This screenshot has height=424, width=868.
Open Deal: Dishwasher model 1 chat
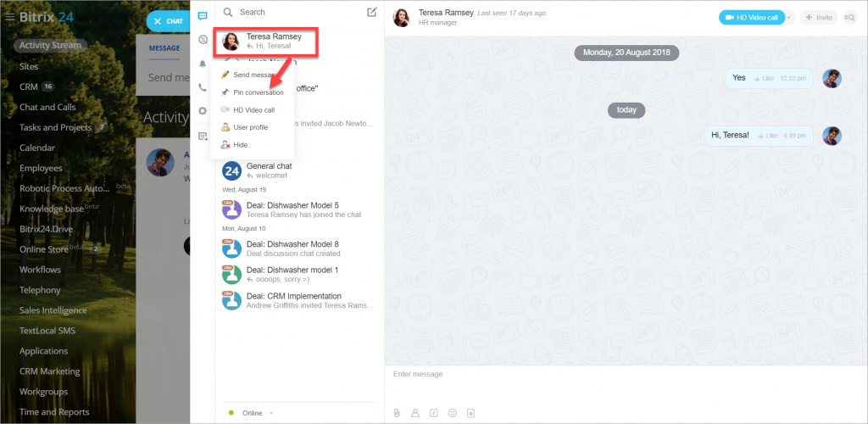(x=299, y=275)
